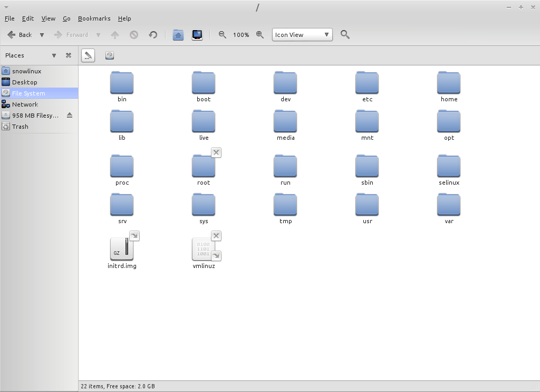The image size is (540, 392).
Task: Select the initrd.img archive file
Action: (122, 251)
